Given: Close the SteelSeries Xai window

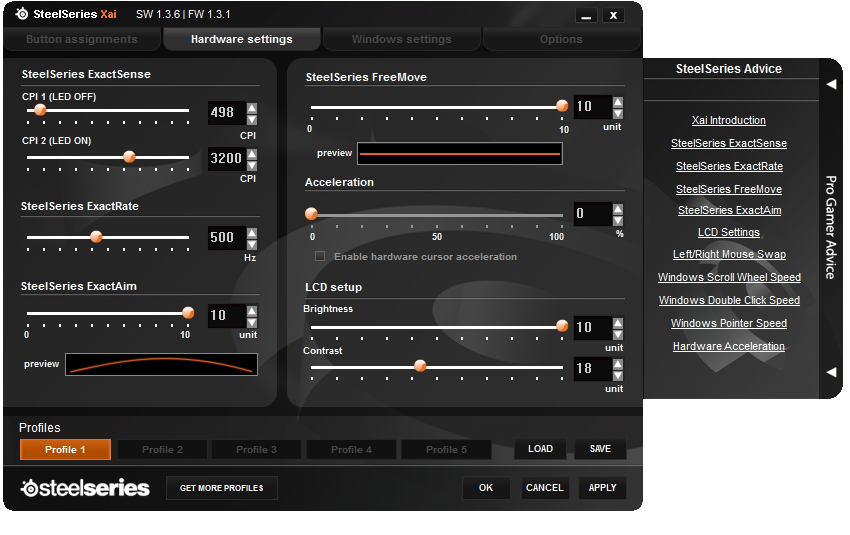Looking at the screenshot, I should click(x=613, y=16).
